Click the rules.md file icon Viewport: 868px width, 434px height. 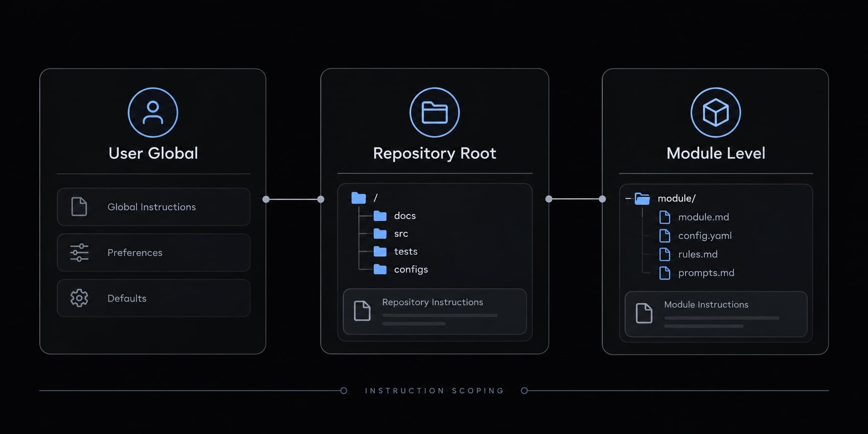pos(665,254)
